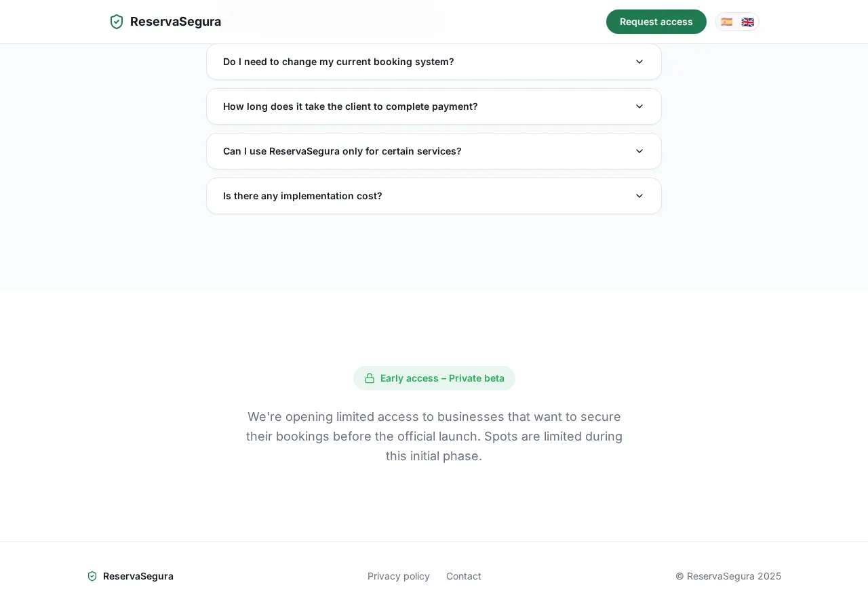Screen dimensions: 868x610
Task: Click the chevron on the payment time question
Action: 639,106
